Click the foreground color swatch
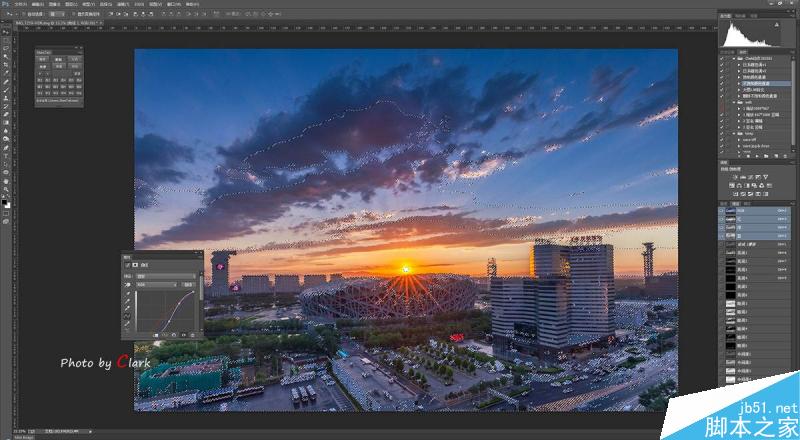Image resolution: width=800 pixels, height=440 pixels. (5, 203)
